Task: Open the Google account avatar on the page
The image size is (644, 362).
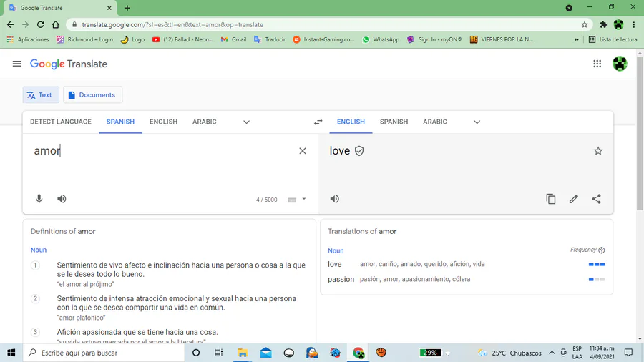Action: pos(620,64)
